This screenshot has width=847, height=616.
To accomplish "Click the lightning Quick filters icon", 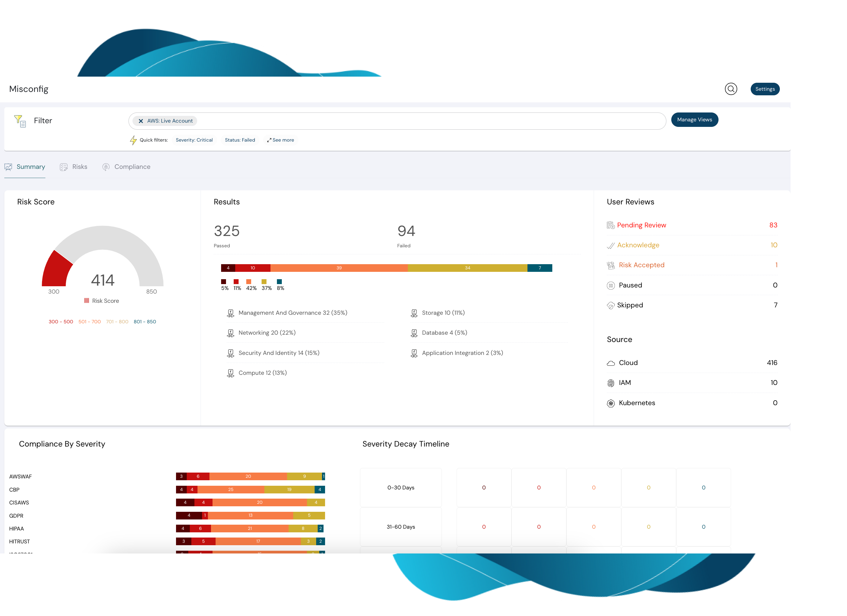I will [134, 140].
